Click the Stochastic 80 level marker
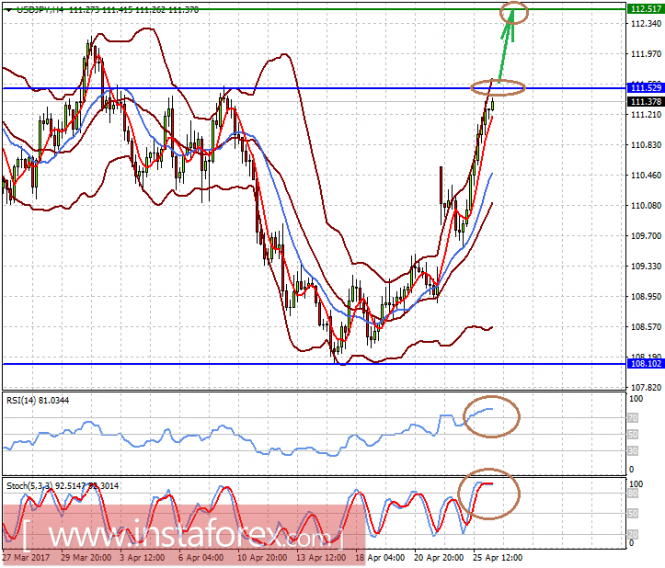665x568 pixels. coord(632,493)
